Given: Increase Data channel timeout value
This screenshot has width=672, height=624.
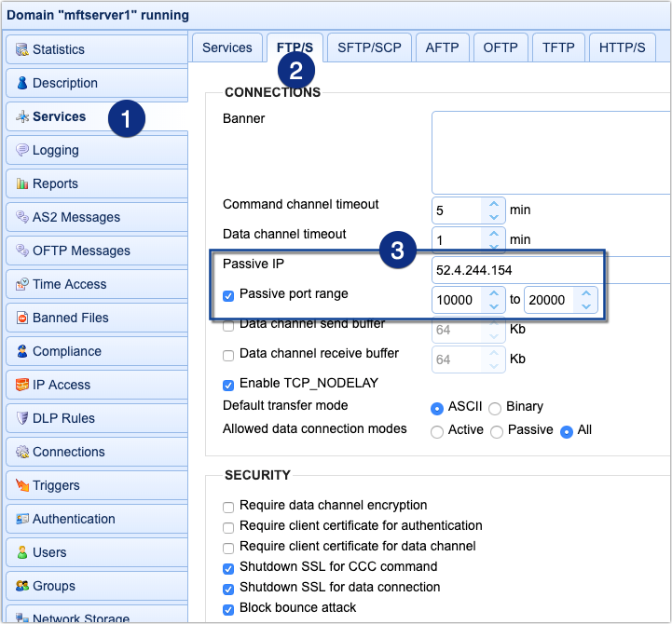Looking at the screenshot, I should pyautogui.click(x=494, y=234).
